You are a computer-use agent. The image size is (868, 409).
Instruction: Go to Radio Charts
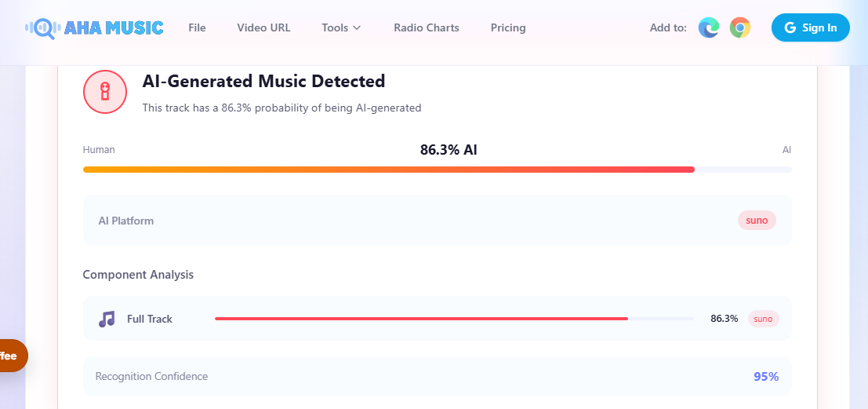pos(427,27)
